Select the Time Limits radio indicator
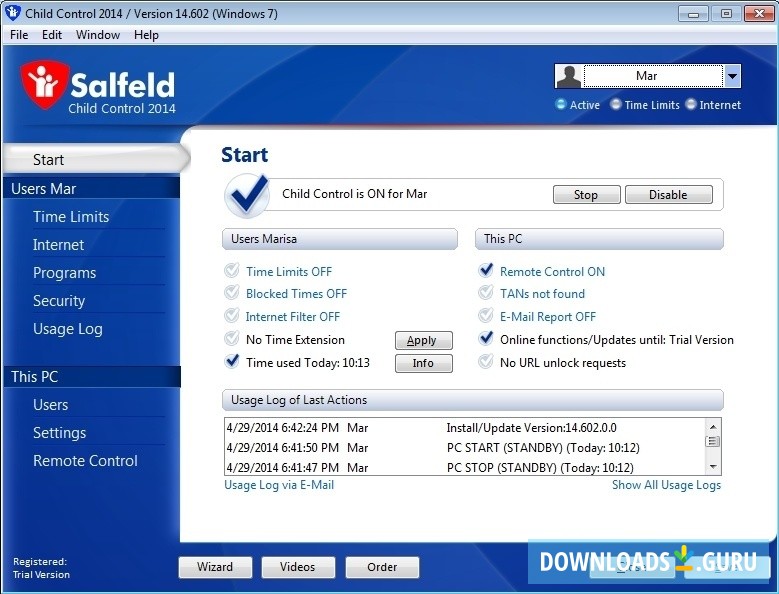Screen dimensions: 779x594 [616, 104]
